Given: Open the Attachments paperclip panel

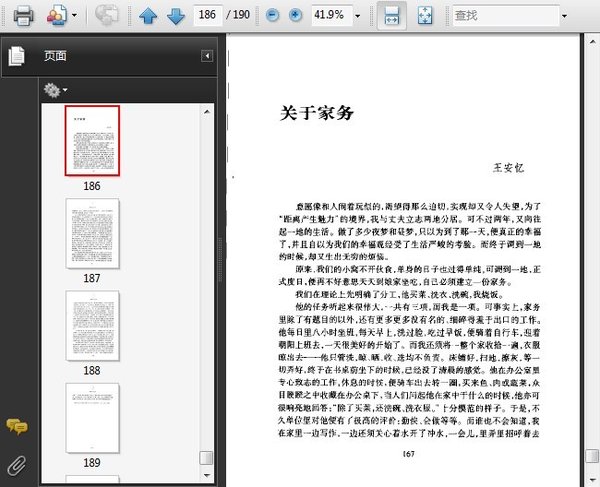Looking at the screenshot, I should [16, 464].
